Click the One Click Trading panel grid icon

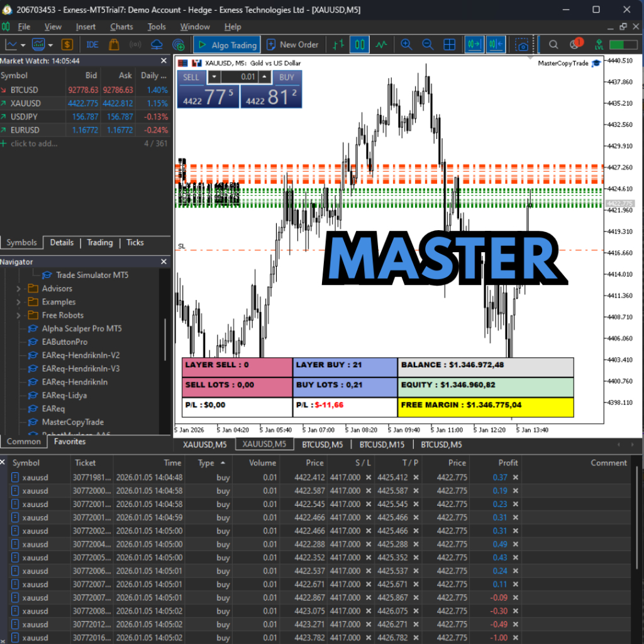183,63
